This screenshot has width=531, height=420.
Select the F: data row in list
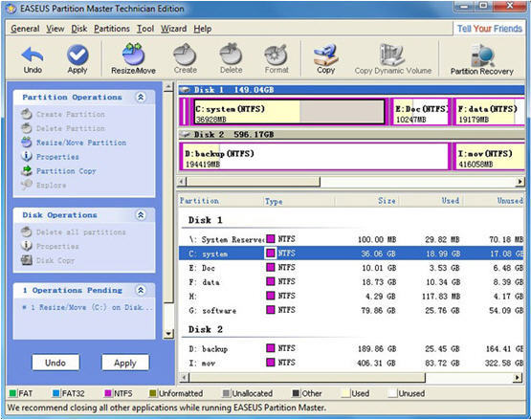click(351, 282)
